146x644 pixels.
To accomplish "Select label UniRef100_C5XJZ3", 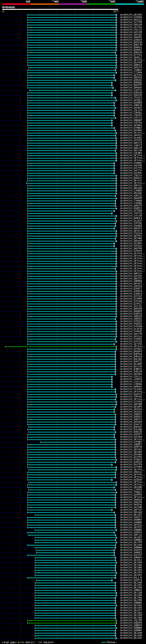I will coord(131,30).
